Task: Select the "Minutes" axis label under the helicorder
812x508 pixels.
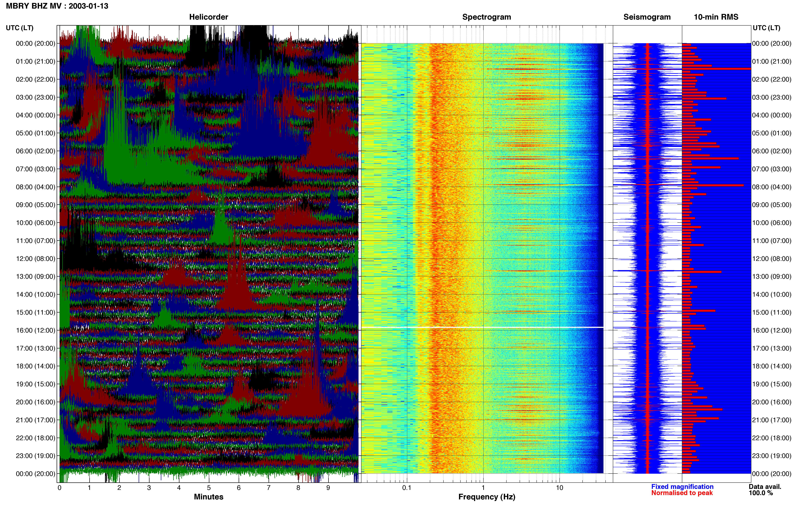Action: pyautogui.click(x=209, y=497)
